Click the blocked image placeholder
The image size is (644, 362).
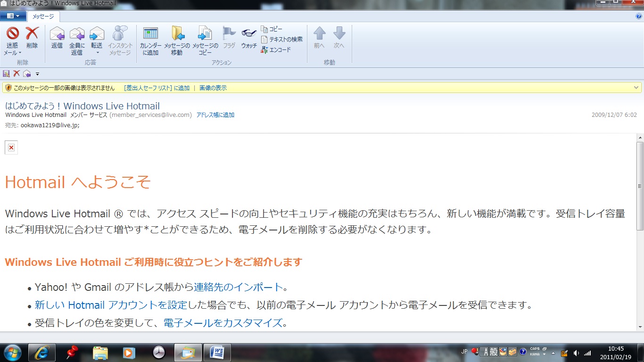(x=11, y=148)
